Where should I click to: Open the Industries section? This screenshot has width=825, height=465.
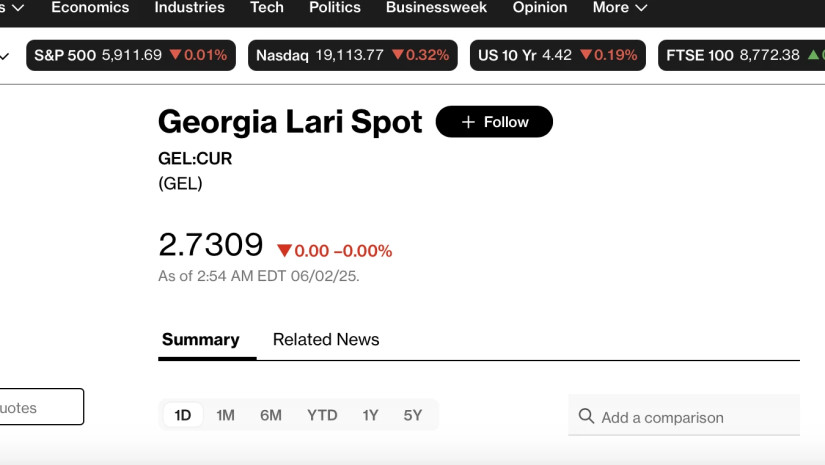click(x=189, y=8)
